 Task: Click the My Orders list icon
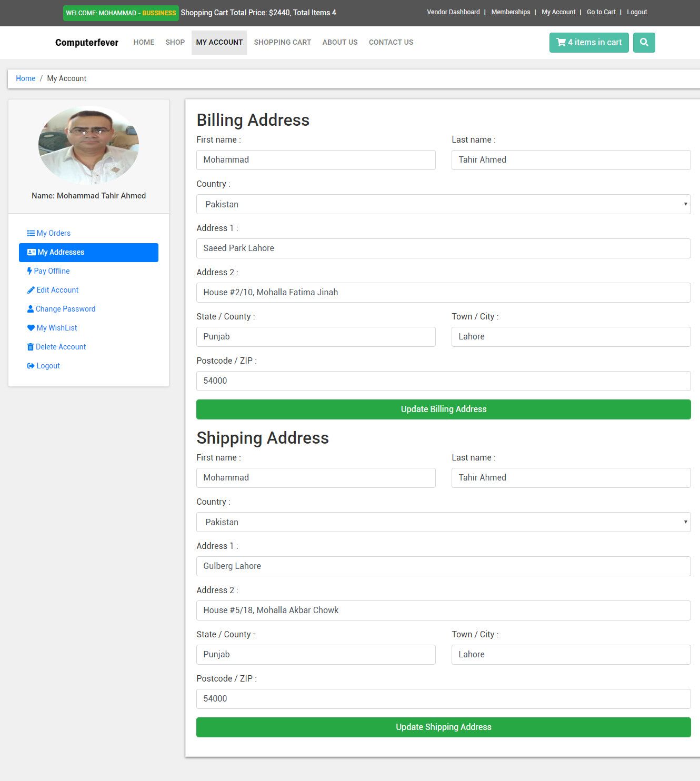point(31,233)
